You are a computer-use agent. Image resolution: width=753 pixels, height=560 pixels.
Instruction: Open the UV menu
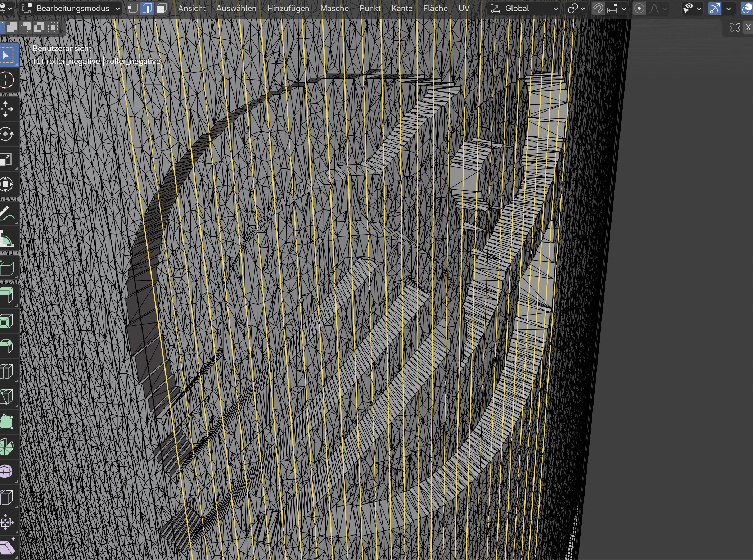coord(464,8)
